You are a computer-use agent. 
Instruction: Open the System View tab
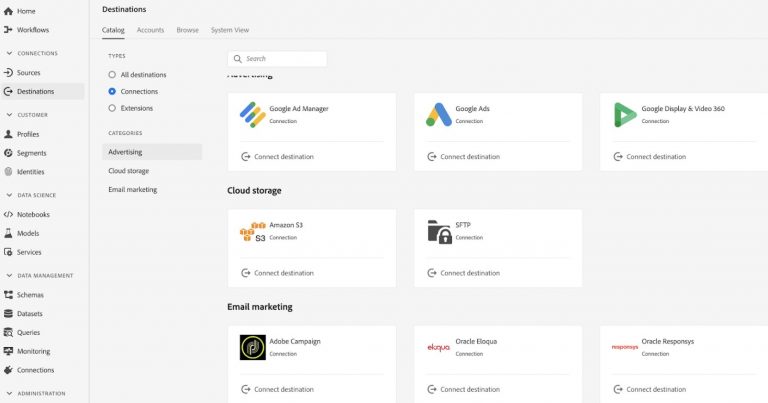tap(230, 30)
